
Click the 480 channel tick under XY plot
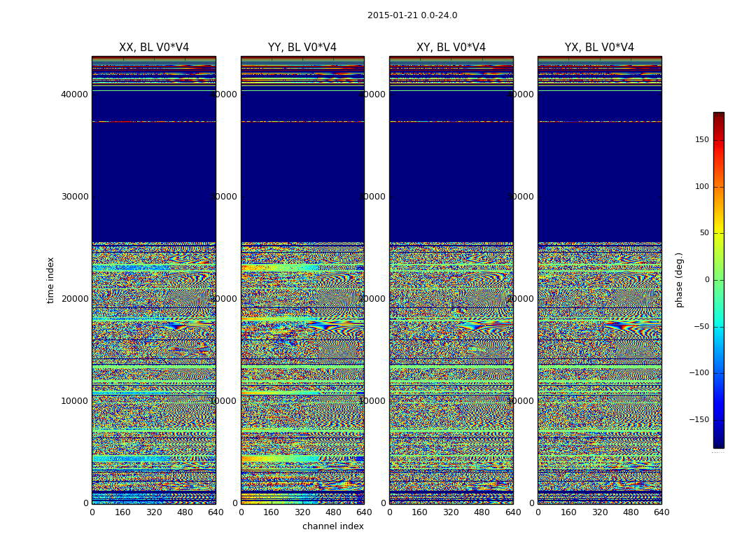(482, 512)
